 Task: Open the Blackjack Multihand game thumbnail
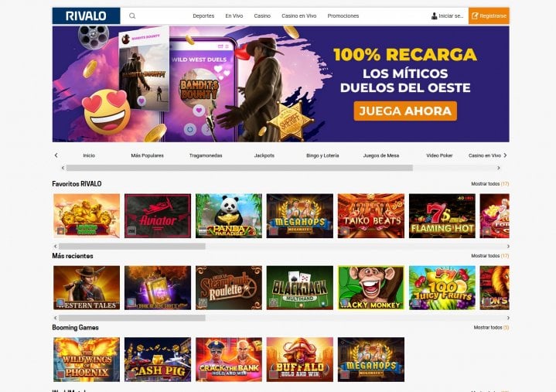pos(300,288)
